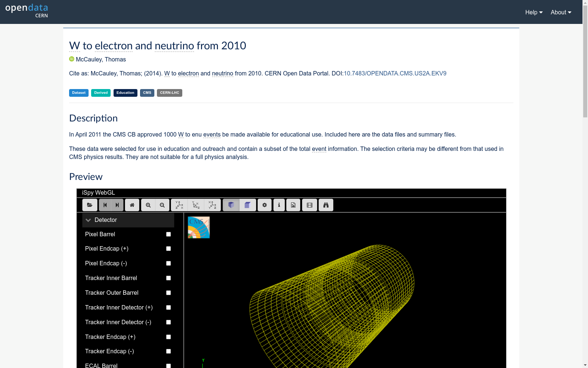Click the scrollbar up arrow
This screenshot has width=588, height=368.
585,3
